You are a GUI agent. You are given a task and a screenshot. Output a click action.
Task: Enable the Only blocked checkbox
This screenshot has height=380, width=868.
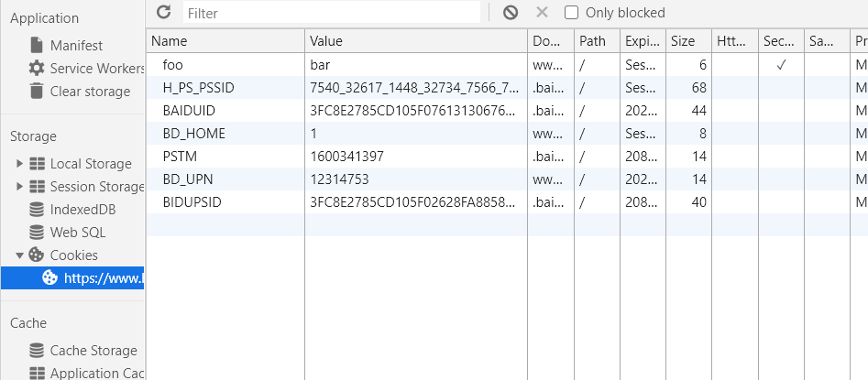click(x=571, y=13)
